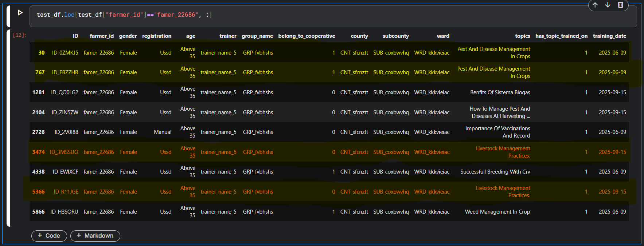Click the Weed Management In Crop topic
The image size is (644, 246).
pyautogui.click(x=497, y=212)
